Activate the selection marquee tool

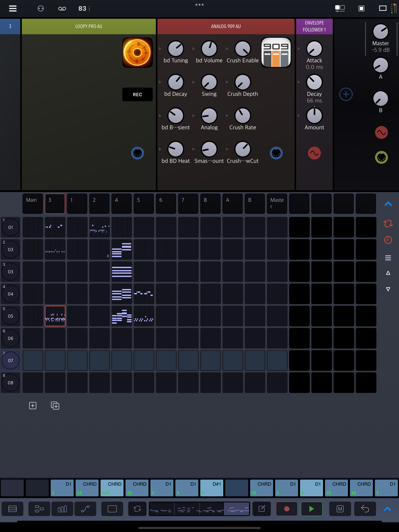coord(112,509)
